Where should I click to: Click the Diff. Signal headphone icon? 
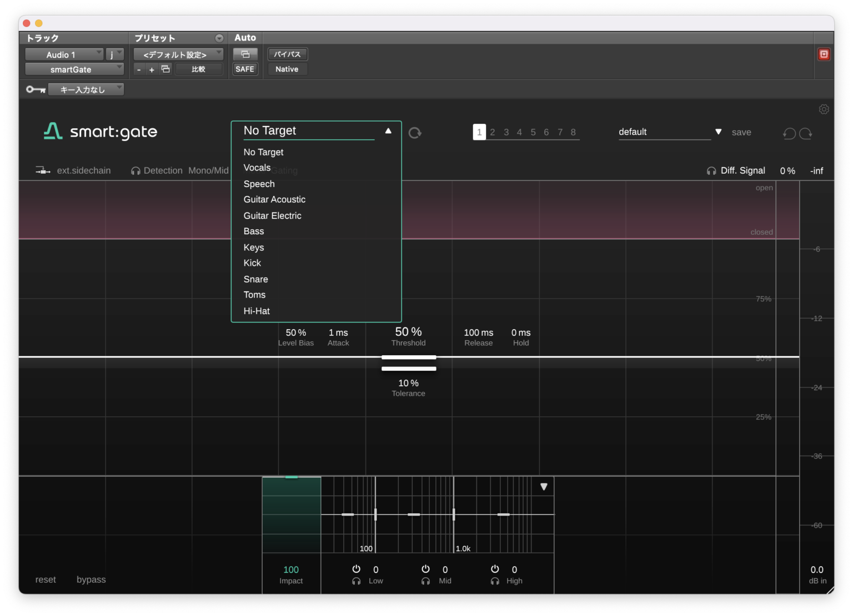[x=712, y=171]
